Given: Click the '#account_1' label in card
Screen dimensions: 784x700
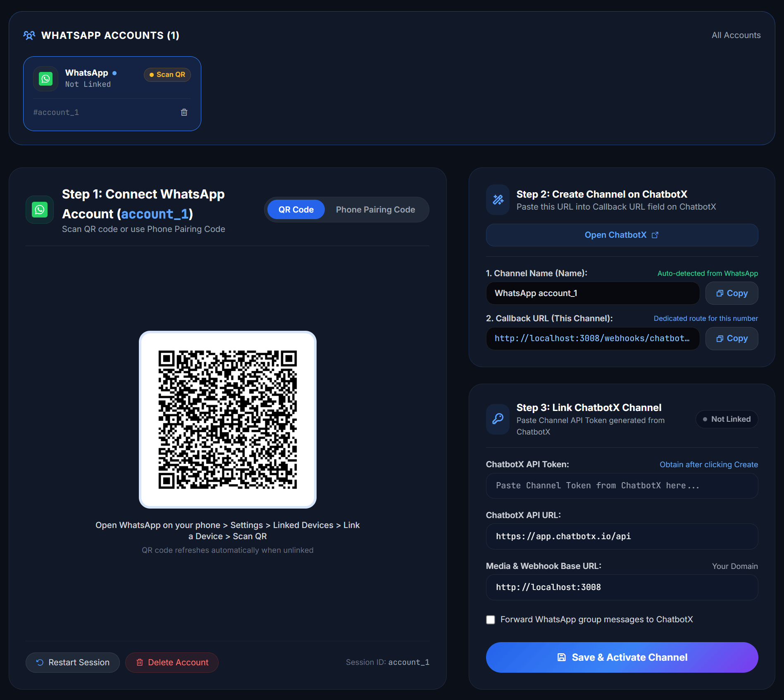Looking at the screenshot, I should 56,112.
